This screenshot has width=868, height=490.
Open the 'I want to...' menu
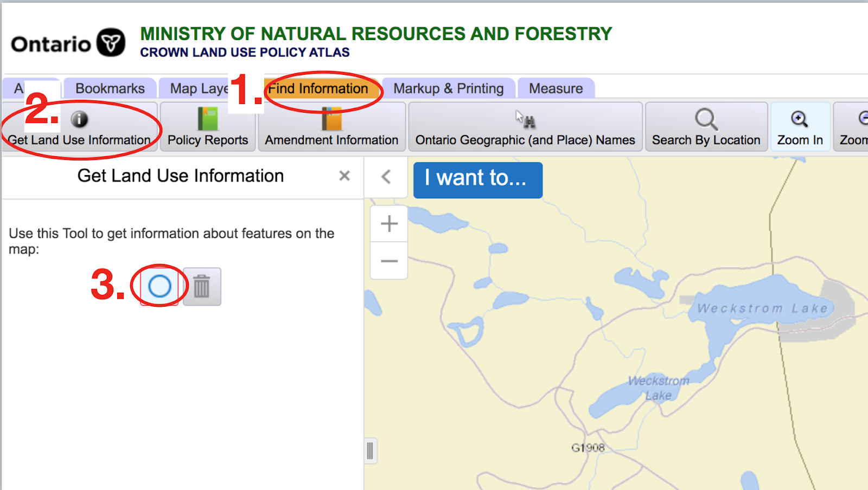pos(478,180)
